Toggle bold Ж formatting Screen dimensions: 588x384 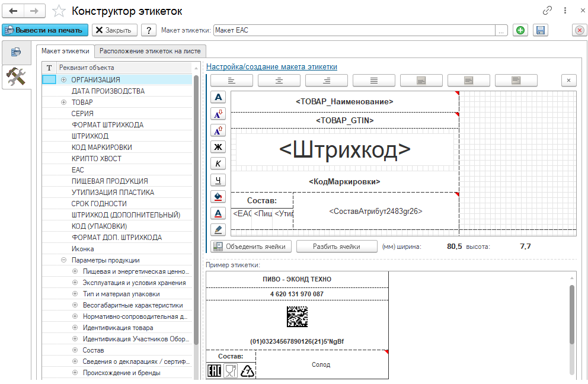click(219, 146)
